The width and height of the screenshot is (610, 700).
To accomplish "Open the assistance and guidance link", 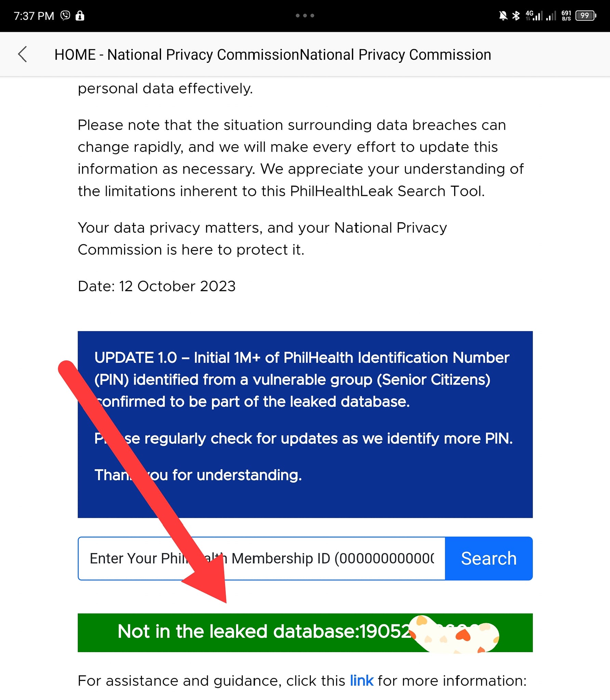I will [x=361, y=681].
